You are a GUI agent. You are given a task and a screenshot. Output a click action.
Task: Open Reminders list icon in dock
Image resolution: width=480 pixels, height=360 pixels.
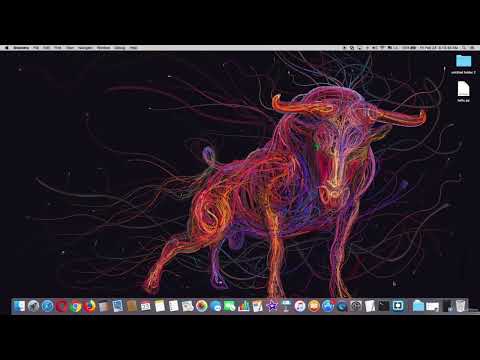pyautogui.click(x=174, y=306)
